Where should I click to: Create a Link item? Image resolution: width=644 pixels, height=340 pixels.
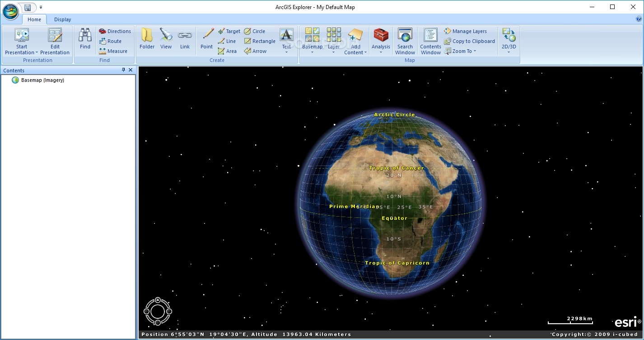click(185, 39)
